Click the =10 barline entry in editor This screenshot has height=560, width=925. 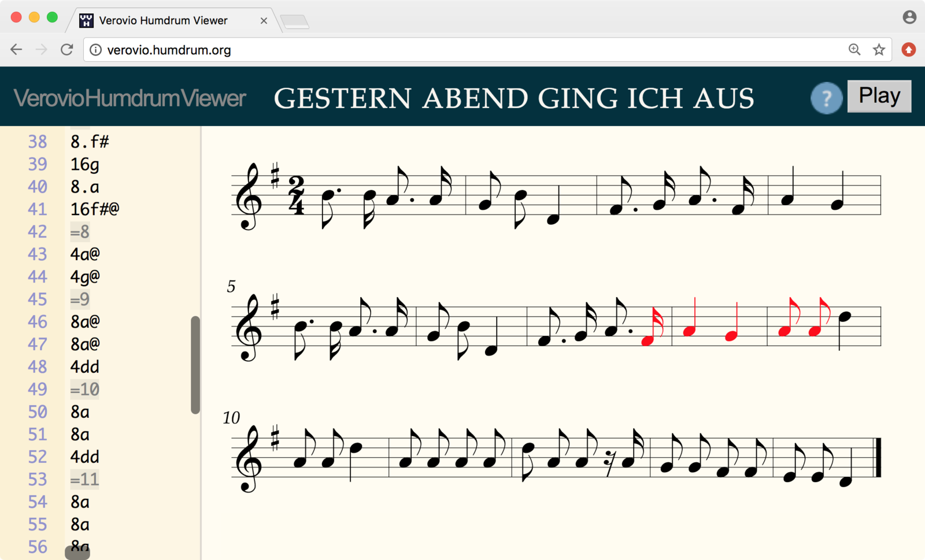tap(84, 390)
